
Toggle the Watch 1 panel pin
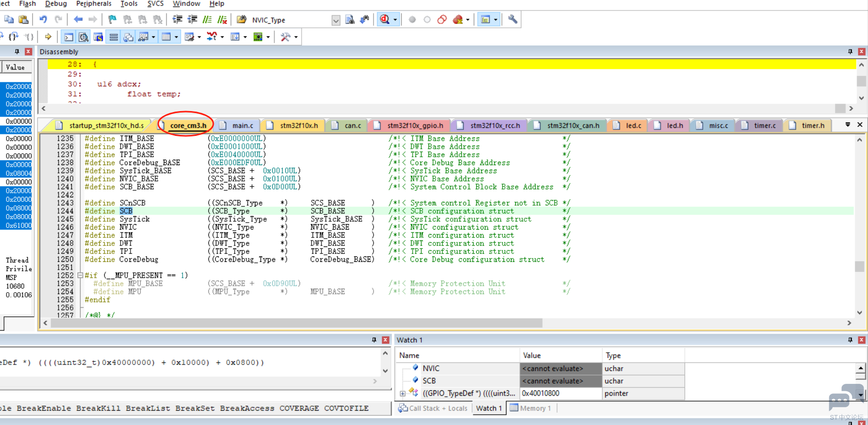click(850, 340)
